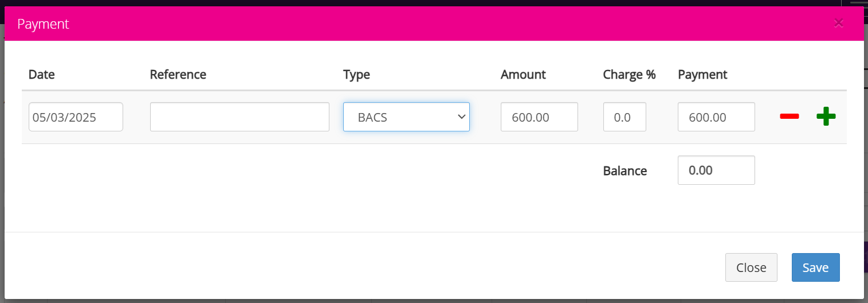Select the Amount field showing 600.00
The height and width of the screenshot is (303, 868).
pos(539,117)
